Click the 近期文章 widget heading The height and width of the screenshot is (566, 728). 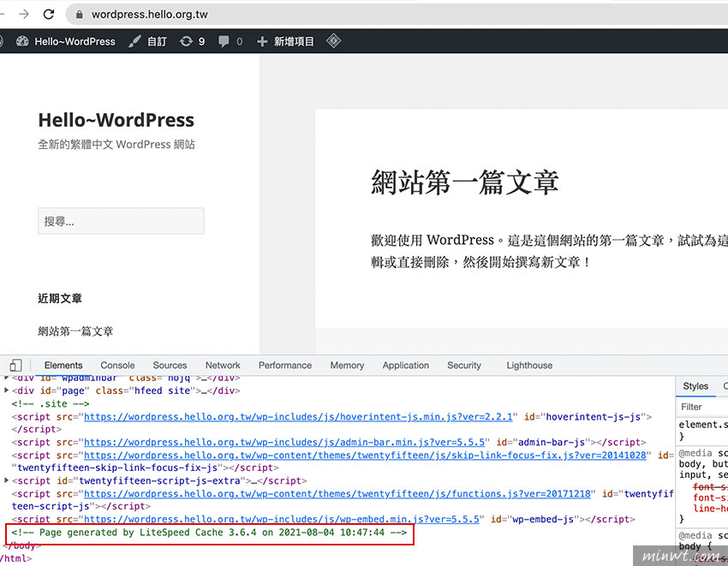[x=60, y=298]
